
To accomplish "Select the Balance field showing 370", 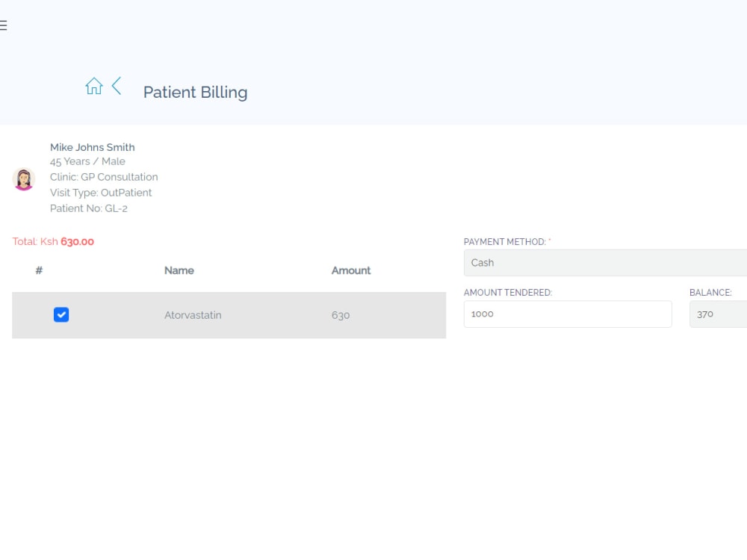I will click(718, 314).
